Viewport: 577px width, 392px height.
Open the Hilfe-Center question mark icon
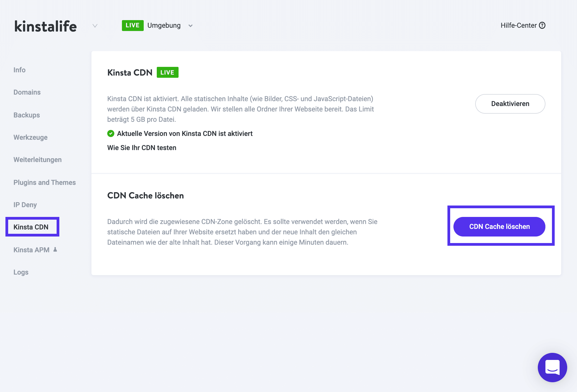coord(543,25)
